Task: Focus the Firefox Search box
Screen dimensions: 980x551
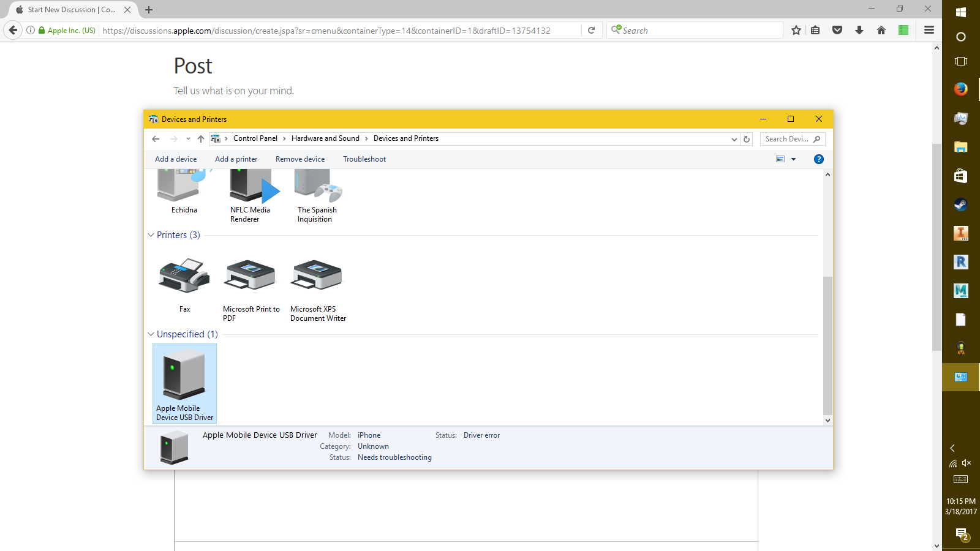Action: 695,31
